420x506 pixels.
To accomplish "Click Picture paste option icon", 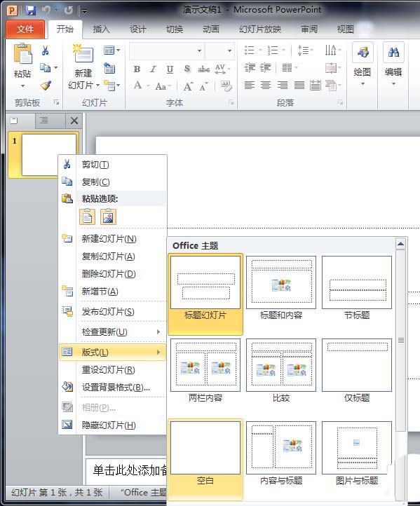I will pos(108,217).
